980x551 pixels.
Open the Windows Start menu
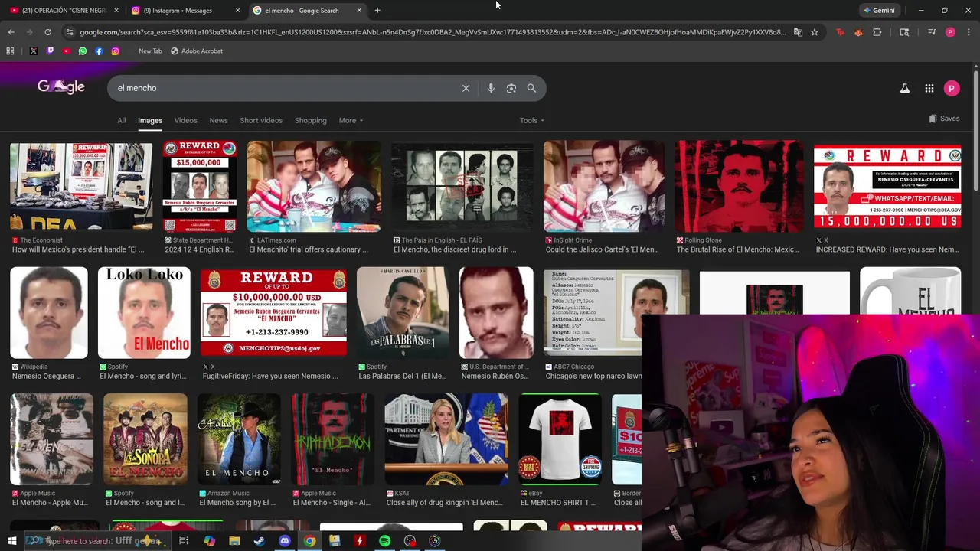[11, 541]
